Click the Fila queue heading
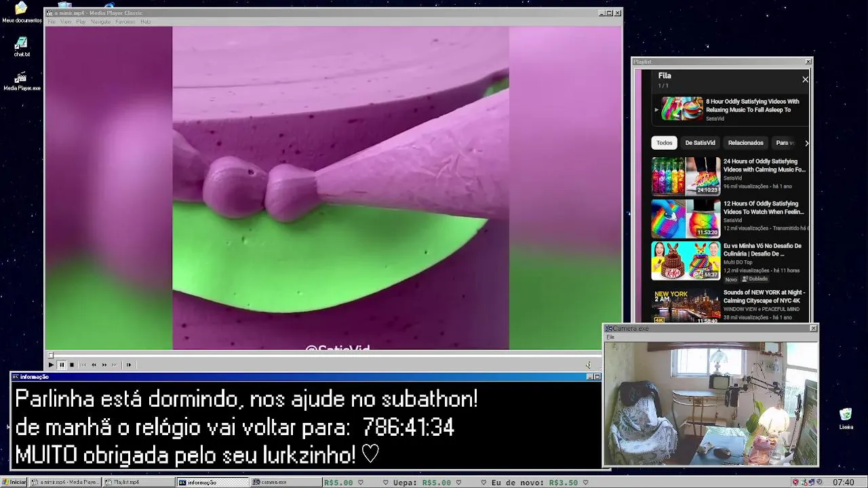The width and height of the screenshot is (868, 488). click(x=665, y=76)
